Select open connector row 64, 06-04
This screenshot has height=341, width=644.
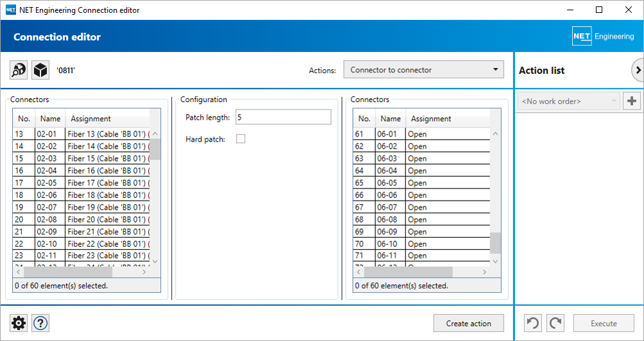pyautogui.click(x=422, y=170)
